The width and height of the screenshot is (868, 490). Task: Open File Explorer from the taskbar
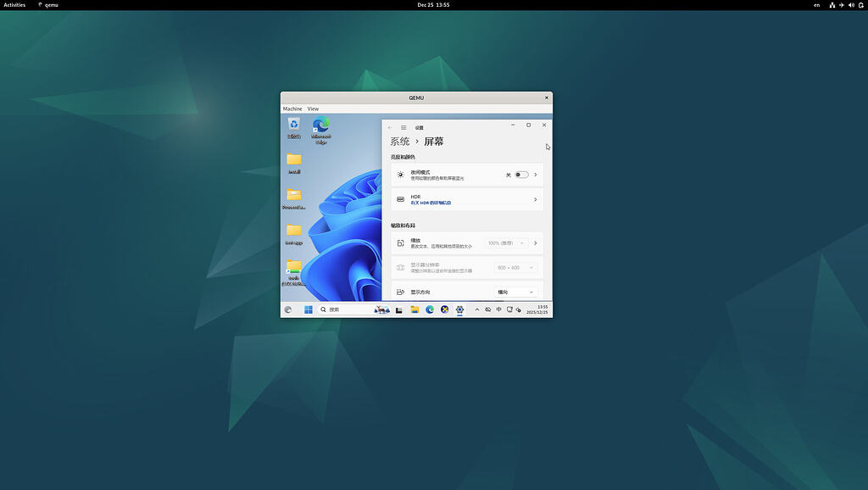point(415,309)
